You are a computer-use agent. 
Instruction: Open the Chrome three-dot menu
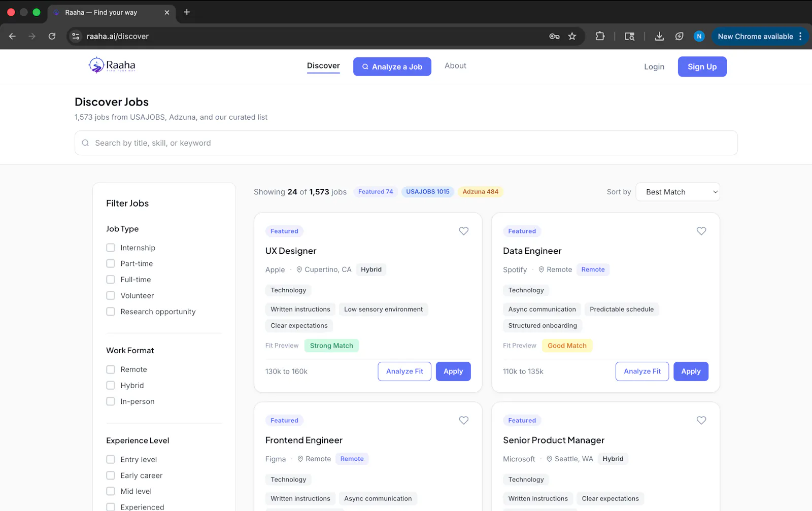tap(800, 36)
